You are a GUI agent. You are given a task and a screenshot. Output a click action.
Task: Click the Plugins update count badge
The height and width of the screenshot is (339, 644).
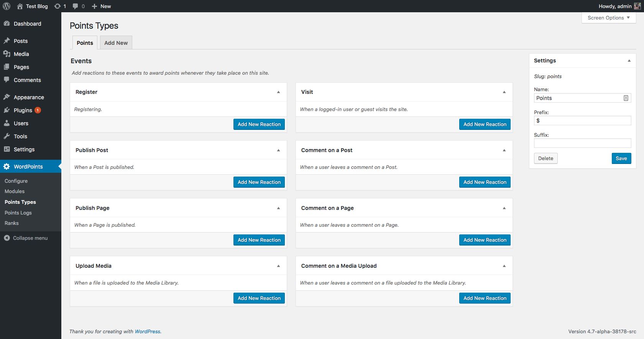tap(38, 110)
